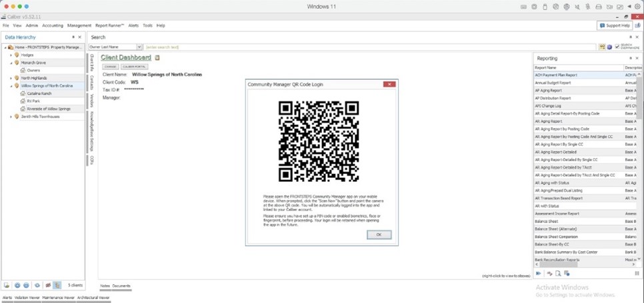Open the Accounting menu
644x303 pixels.
(53, 25)
